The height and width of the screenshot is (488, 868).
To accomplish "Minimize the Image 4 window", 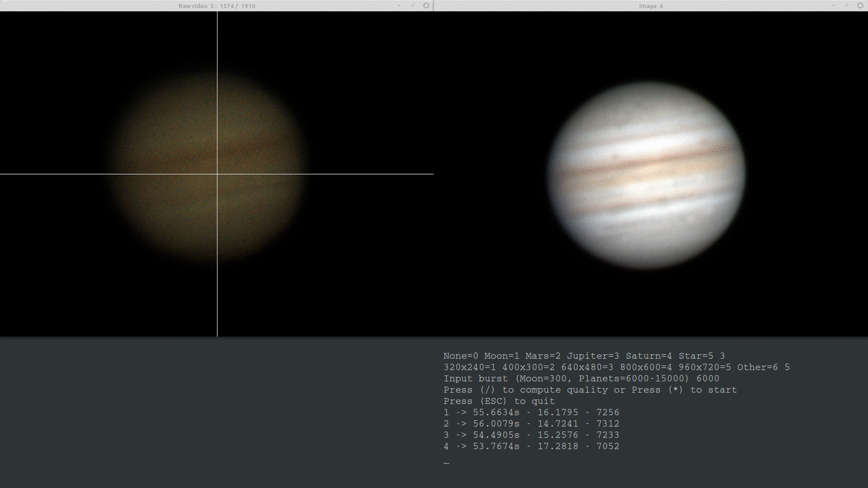I will pos(833,6).
